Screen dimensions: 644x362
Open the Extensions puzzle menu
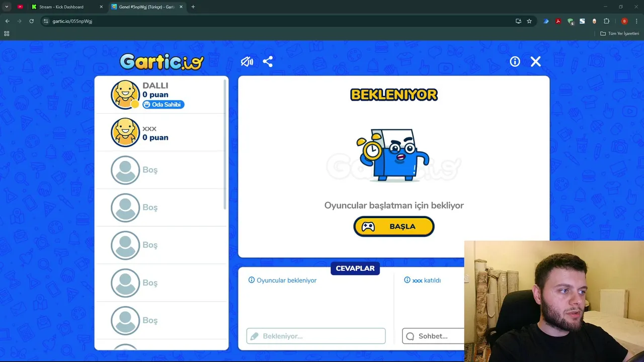(x=606, y=21)
